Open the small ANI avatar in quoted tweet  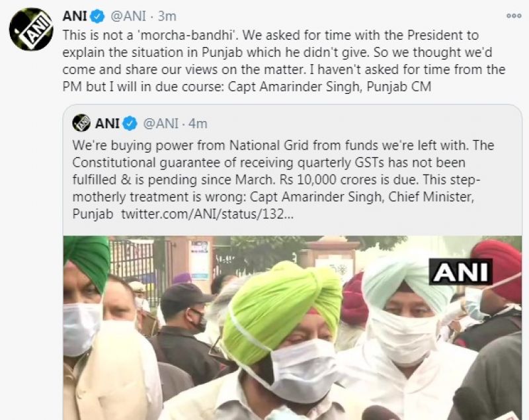coord(81,123)
